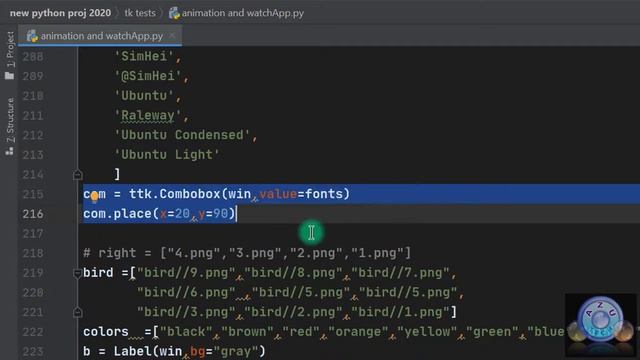Click the 'bg' parameter on line 223
Viewport: 640px width, 360px height.
(198, 351)
